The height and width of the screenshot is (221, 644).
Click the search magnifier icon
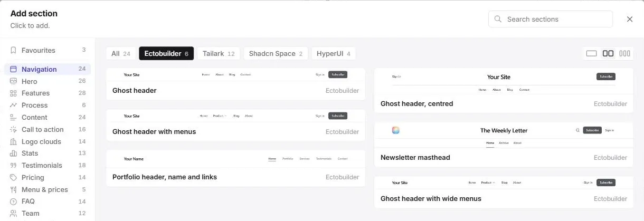click(498, 19)
